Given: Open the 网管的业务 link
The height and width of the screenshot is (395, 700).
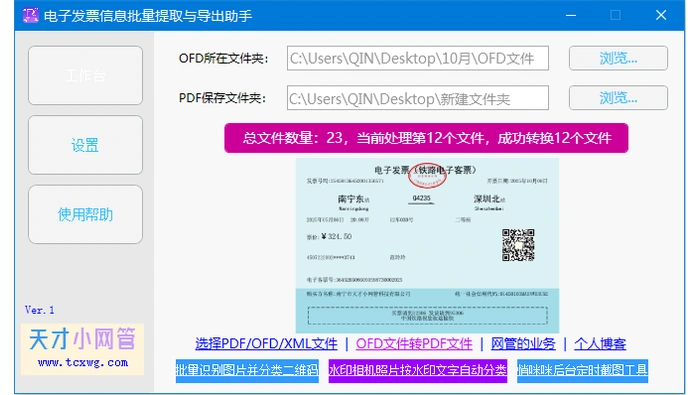Looking at the screenshot, I should [523, 344].
